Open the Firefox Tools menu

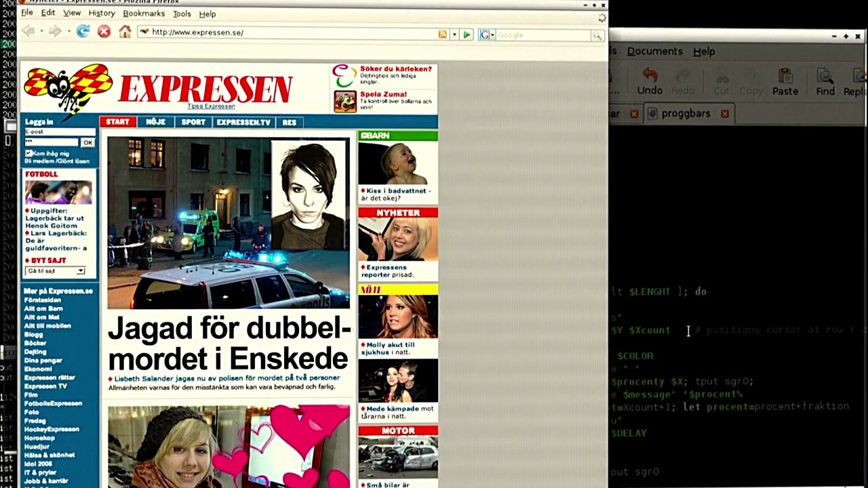click(x=182, y=13)
